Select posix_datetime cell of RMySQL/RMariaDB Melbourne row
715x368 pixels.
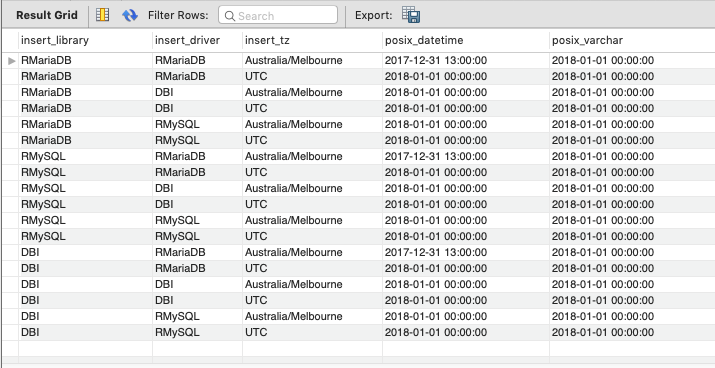click(466, 156)
